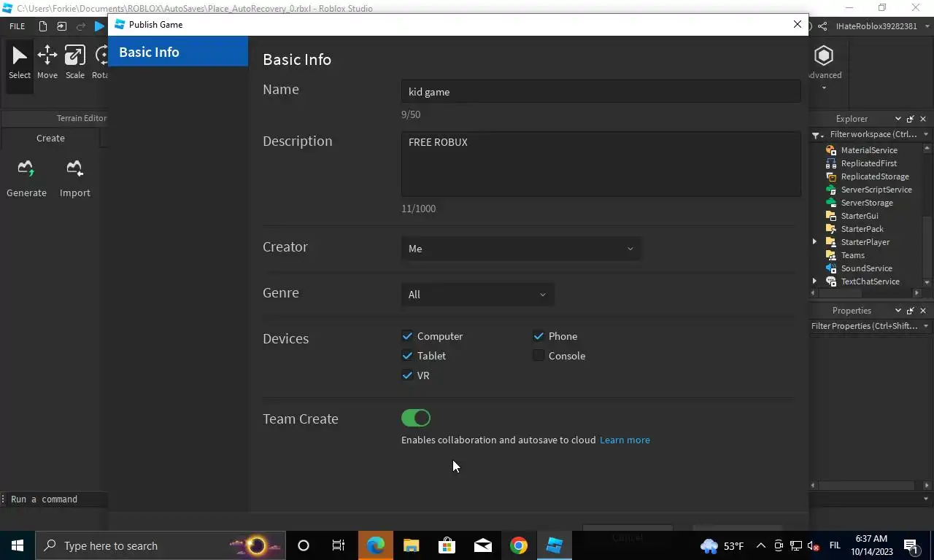Image resolution: width=934 pixels, height=560 pixels.
Task: Open Task View on the taskbar
Action: pos(339,545)
